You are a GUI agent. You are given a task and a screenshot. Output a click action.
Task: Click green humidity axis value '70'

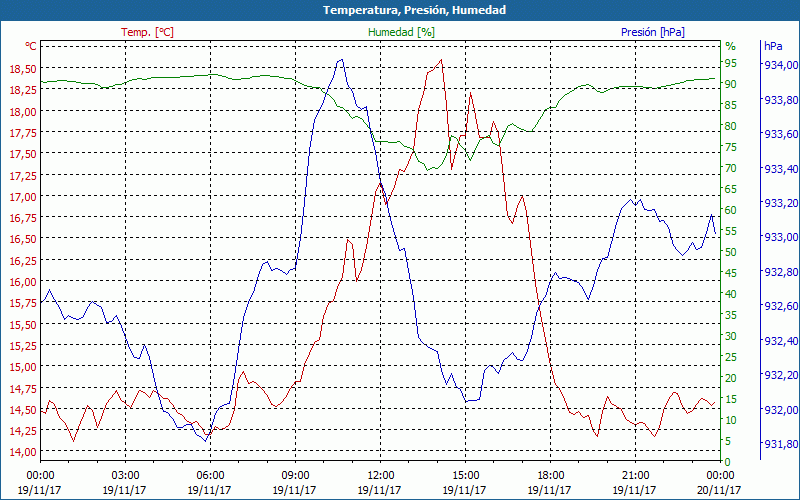coord(731,168)
